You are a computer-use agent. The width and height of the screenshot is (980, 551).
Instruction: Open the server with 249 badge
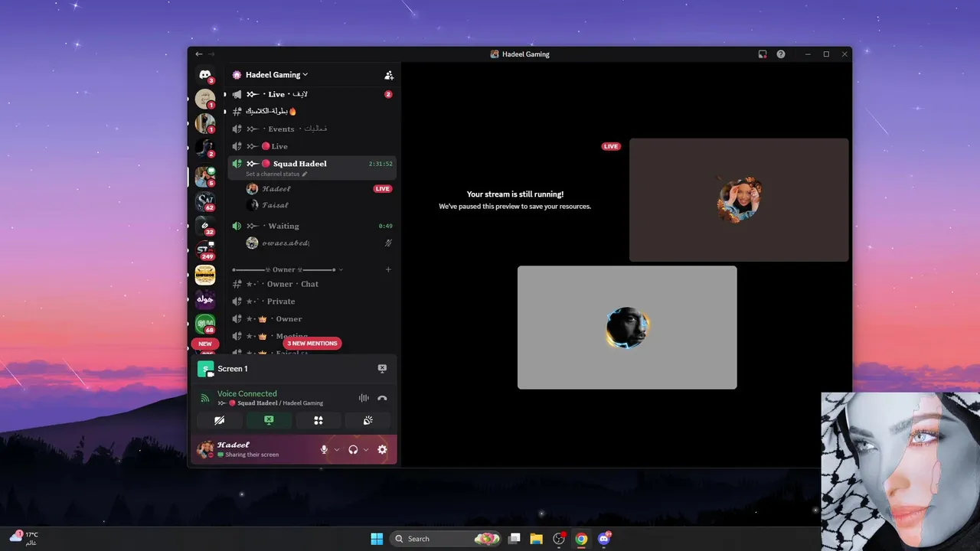click(205, 250)
